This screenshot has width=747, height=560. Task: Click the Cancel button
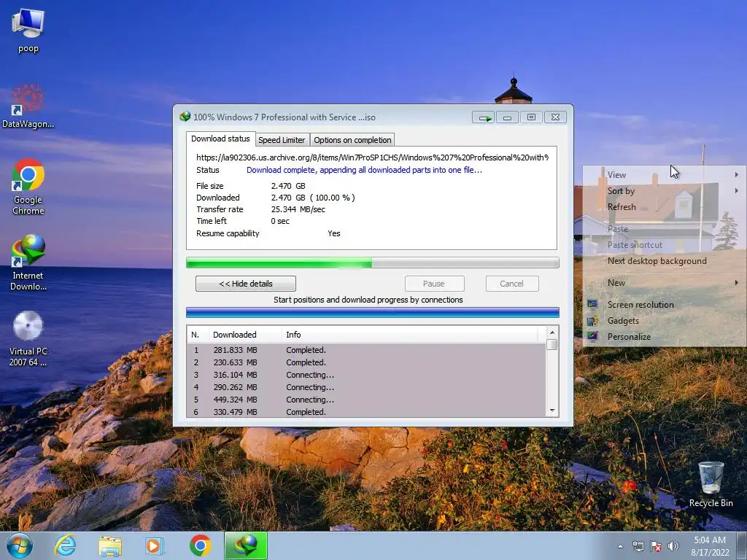(x=511, y=284)
